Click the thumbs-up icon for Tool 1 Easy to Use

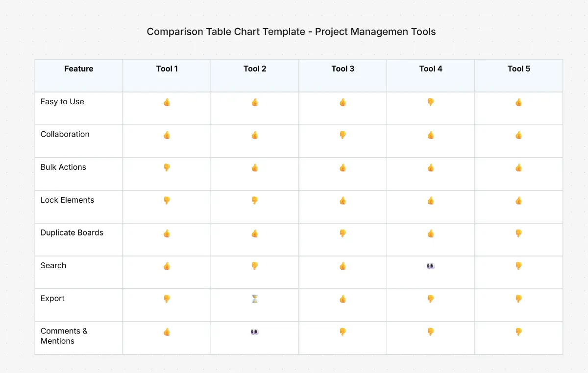pos(167,102)
